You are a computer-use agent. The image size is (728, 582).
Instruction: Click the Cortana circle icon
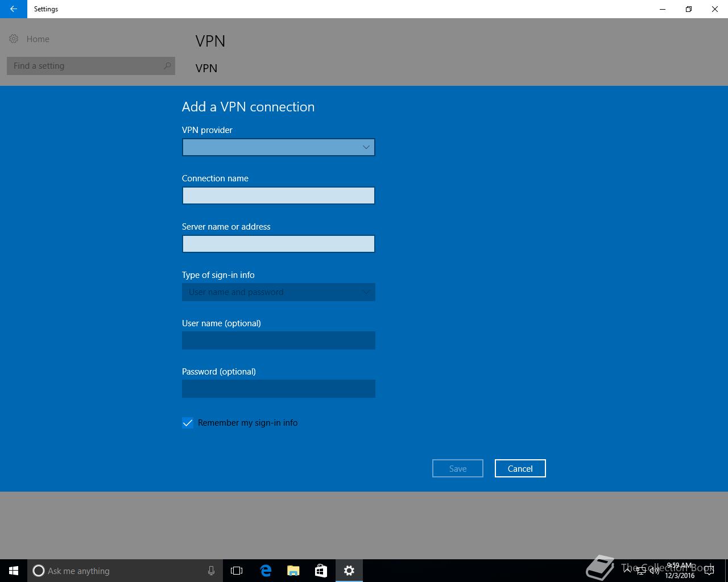point(39,571)
